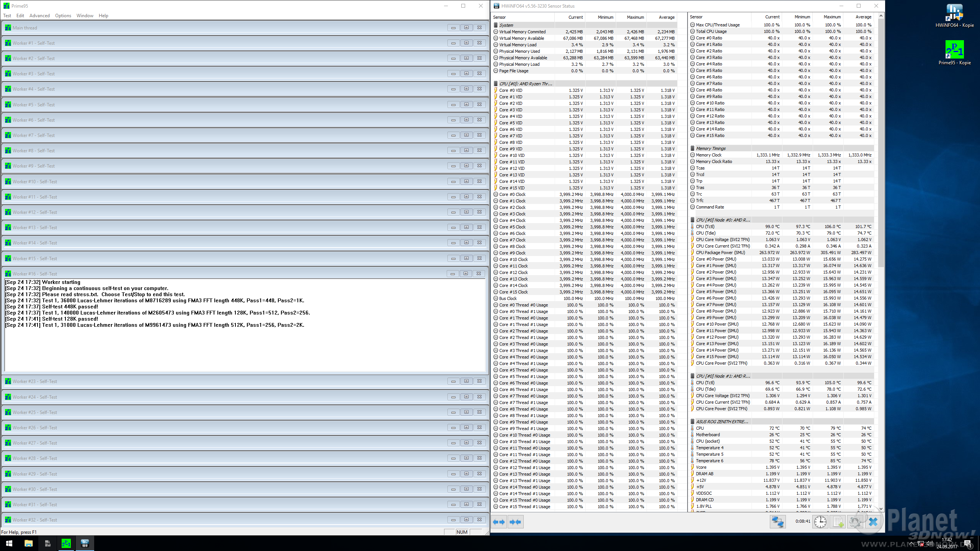Image resolution: width=980 pixels, height=551 pixels.
Task: Click the HWiNFO scrollbar down arrow
Action: click(x=881, y=509)
